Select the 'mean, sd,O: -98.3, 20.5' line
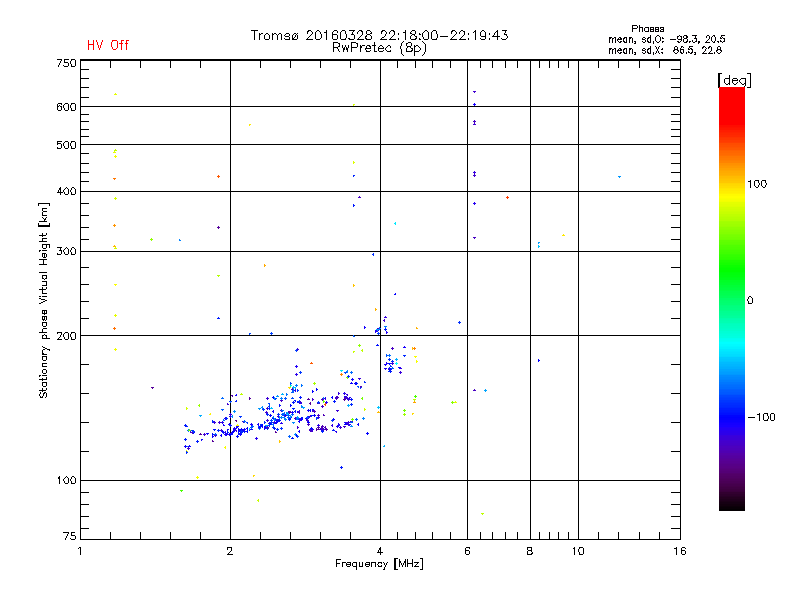This screenshot has width=800, height=600. [667, 39]
